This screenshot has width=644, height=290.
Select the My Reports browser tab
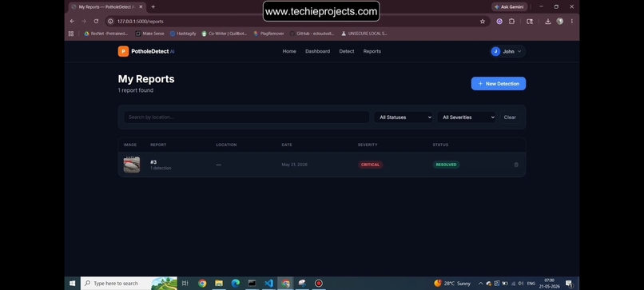coord(106,7)
